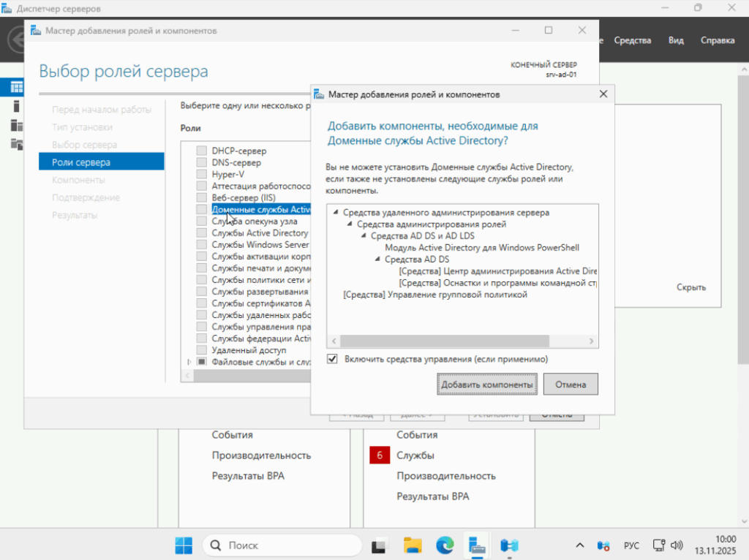The width and height of the screenshot is (749, 560).
Task: Click the red 6 services badge
Action: (380, 455)
